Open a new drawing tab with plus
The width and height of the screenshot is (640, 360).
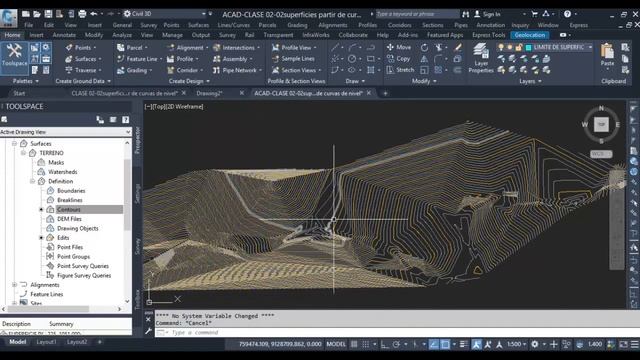point(385,93)
